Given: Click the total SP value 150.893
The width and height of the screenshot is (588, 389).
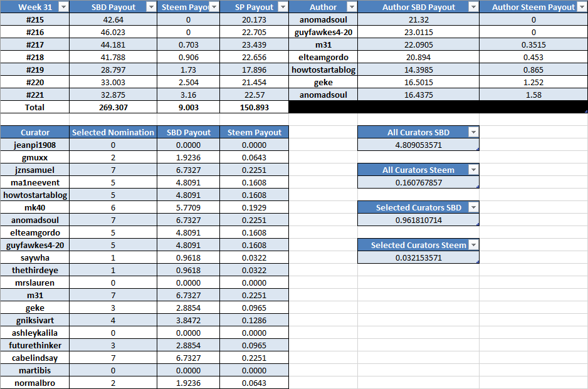Looking at the screenshot, I should [255, 107].
